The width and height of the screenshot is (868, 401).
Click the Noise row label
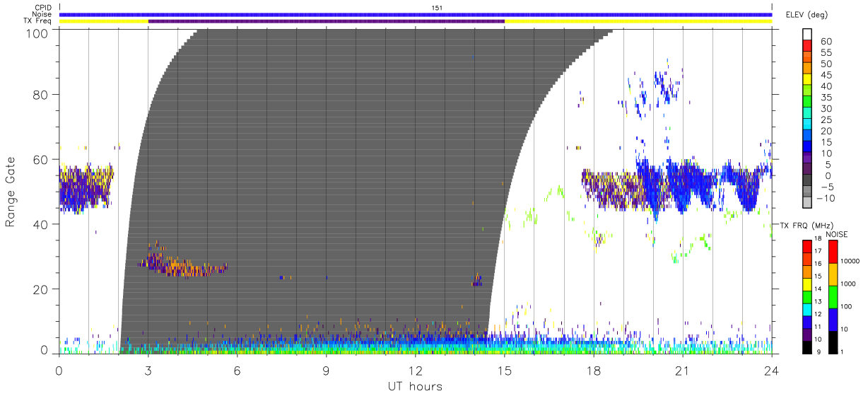42,14
